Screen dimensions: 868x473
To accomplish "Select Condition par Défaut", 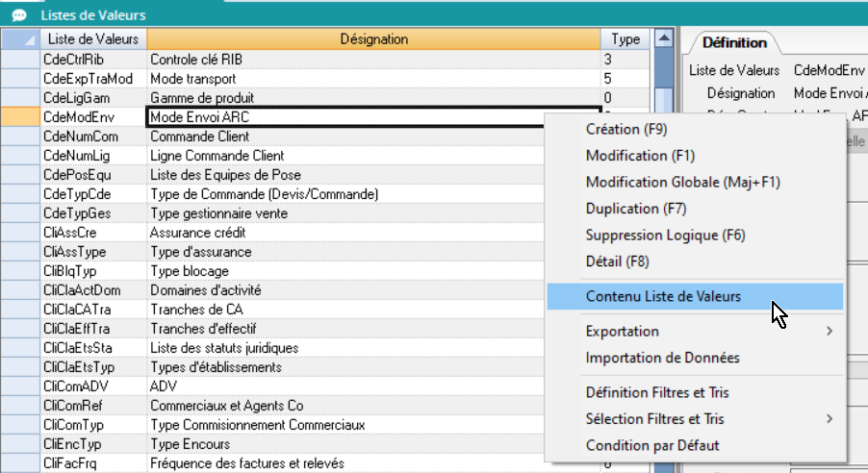I will [x=652, y=445].
